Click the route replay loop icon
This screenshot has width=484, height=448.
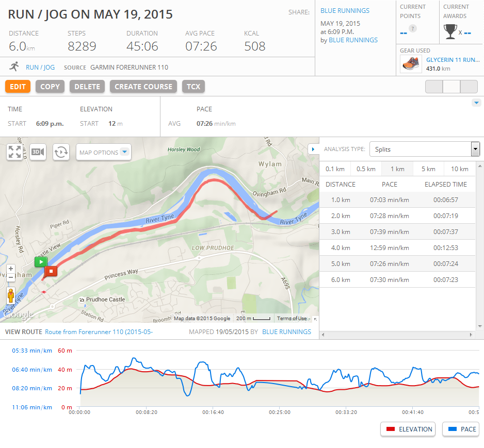pos(61,152)
